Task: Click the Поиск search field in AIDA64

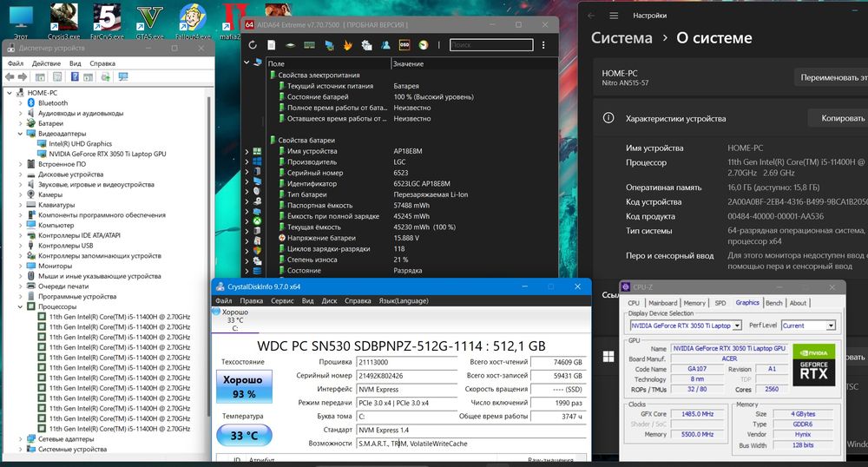Action: tap(491, 45)
